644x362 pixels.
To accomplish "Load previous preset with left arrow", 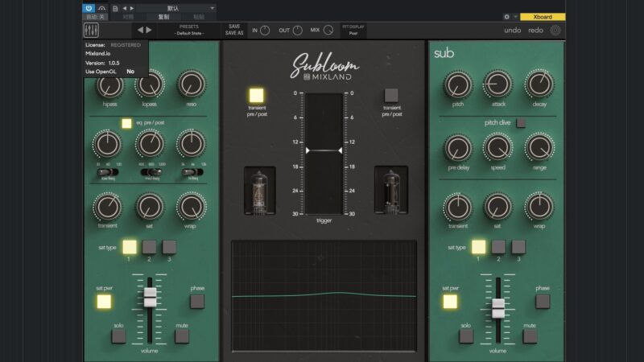I will pyautogui.click(x=139, y=31).
